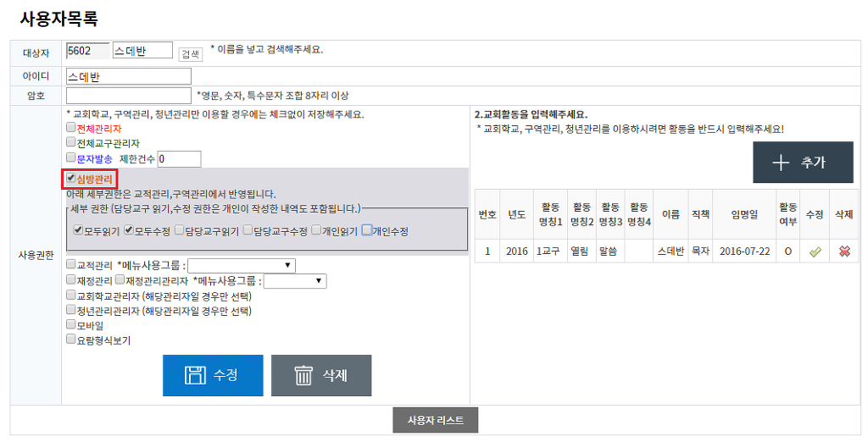
Task: Click the 아이디 input field
Action: [x=129, y=77]
